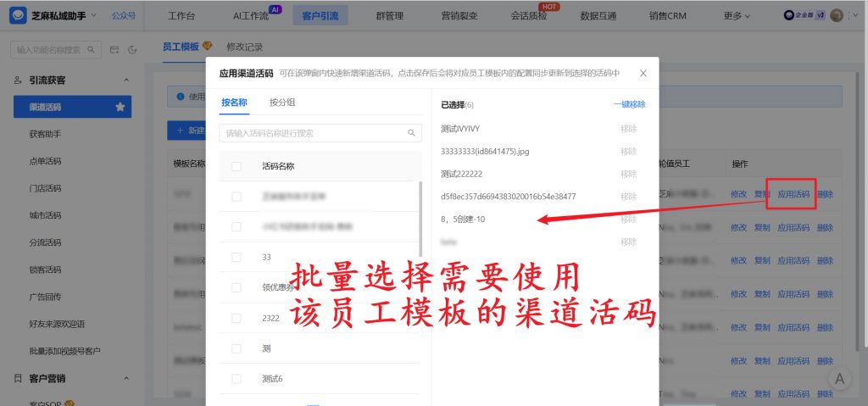This screenshot has height=406, width=868.
Task: Open the 公众号 link
Action: (x=124, y=15)
